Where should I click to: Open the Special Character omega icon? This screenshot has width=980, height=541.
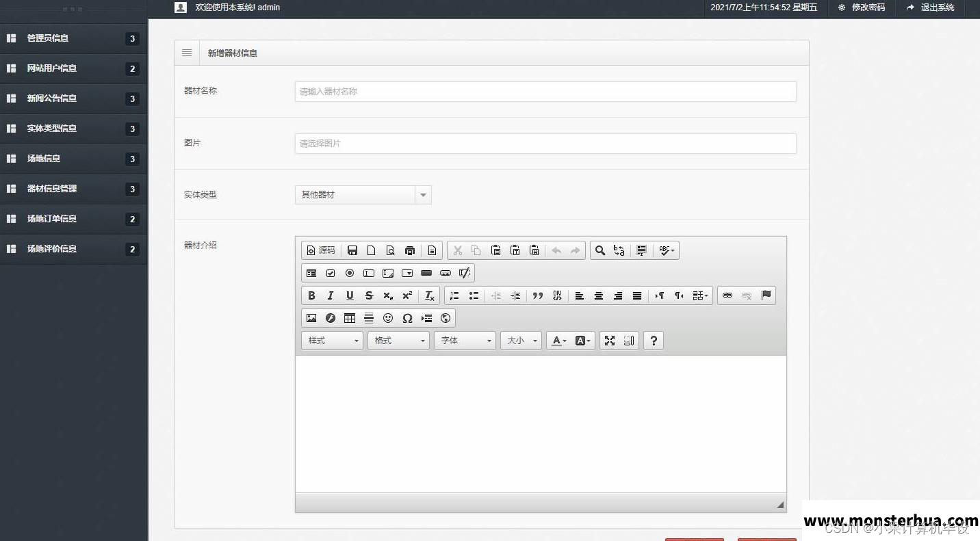click(407, 318)
